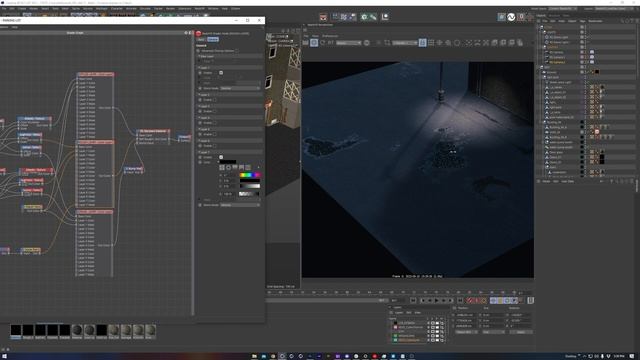The image size is (640, 360).
Task: Click the red app icon in the taskbar
Action: (x=374, y=356)
